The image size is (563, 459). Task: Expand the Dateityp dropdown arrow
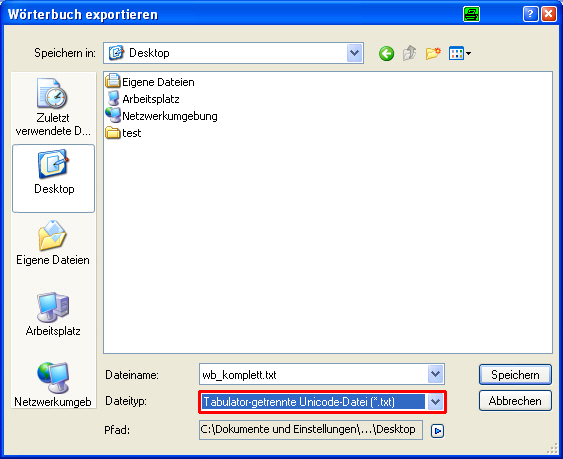(435, 402)
